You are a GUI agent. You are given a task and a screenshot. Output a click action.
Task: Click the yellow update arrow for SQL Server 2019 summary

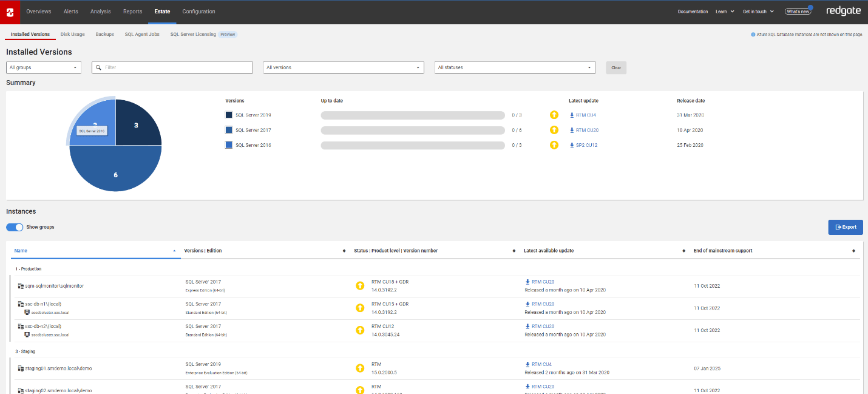(x=554, y=115)
